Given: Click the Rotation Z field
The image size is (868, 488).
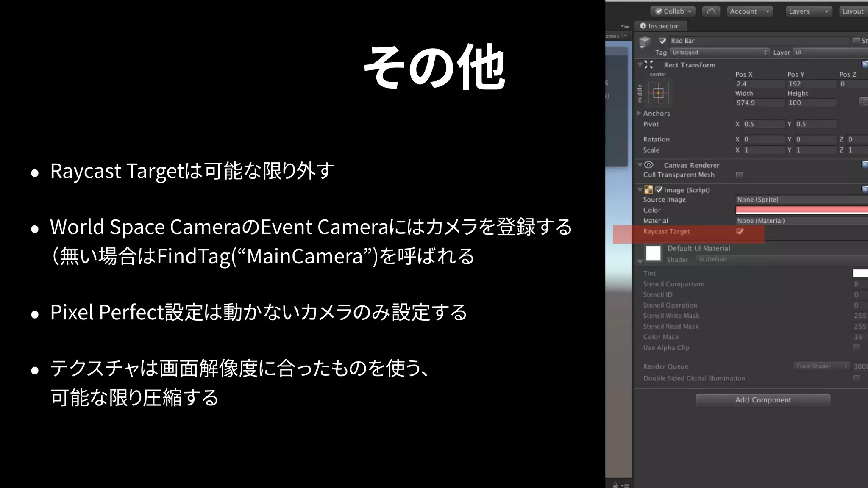Looking at the screenshot, I should (x=857, y=139).
